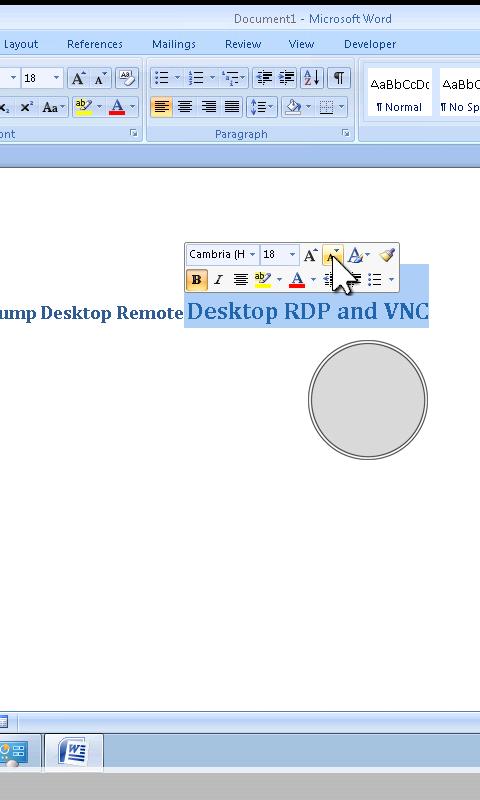
Task: Click the Justify alignment icon in the ribbon
Action: click(x=232, y=107)
